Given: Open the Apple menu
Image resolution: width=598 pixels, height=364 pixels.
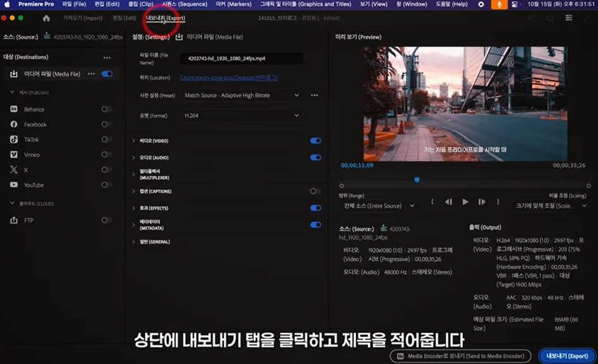Looking at the screenshot, I should click(7, 4).
